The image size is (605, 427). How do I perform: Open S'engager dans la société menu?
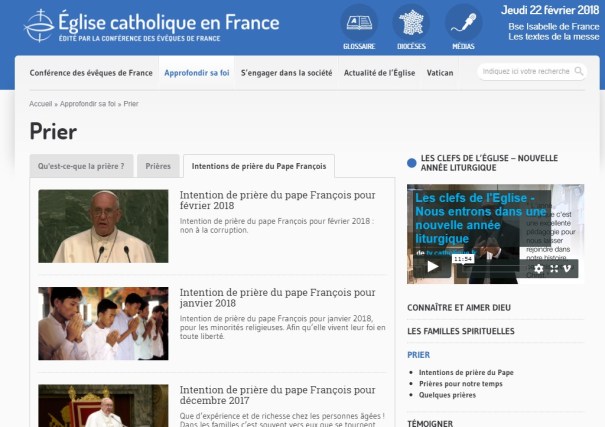click(286, 73)
